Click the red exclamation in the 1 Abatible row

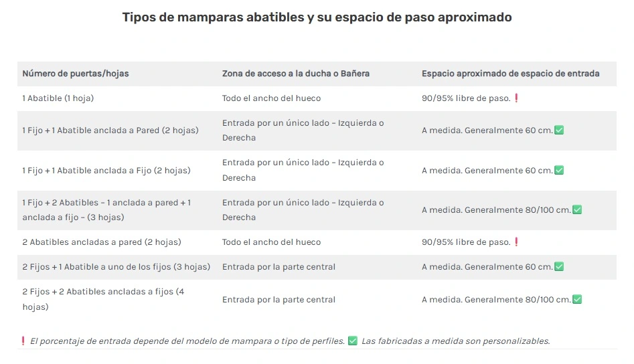[x=516, y=98]
